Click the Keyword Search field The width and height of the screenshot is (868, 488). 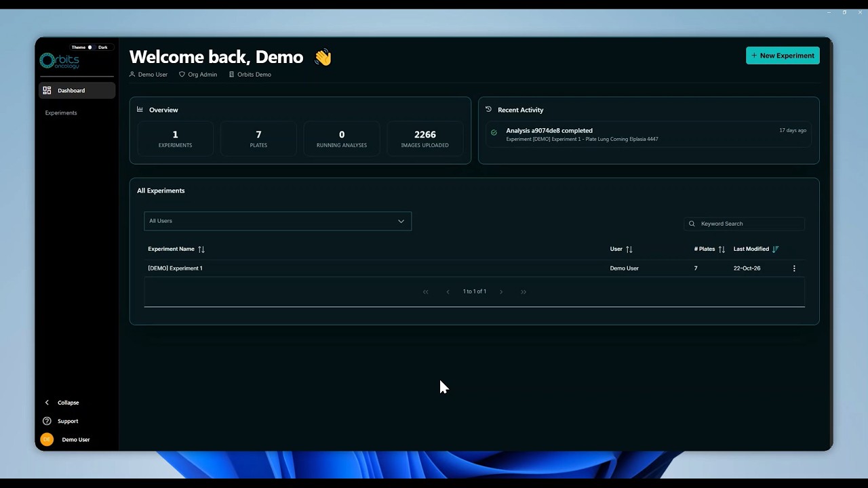pyautogui.click(x=745, y=224)
